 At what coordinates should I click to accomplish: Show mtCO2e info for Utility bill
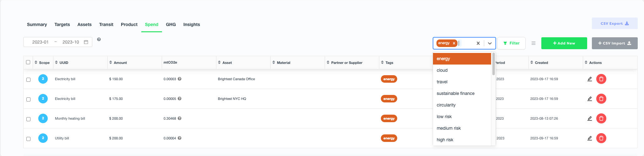[180, 138]
